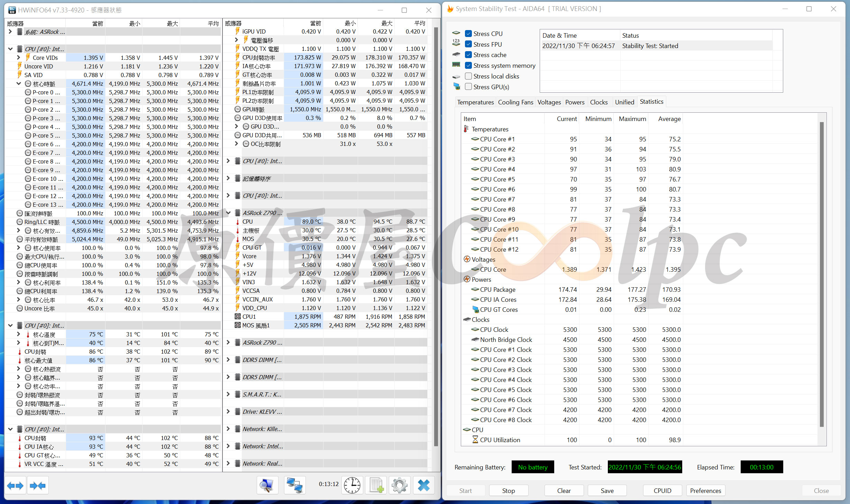The image size is (850, 504).
Task: Expand the 系統: ASRock sensor group
Action: click(x=10, y=32)
